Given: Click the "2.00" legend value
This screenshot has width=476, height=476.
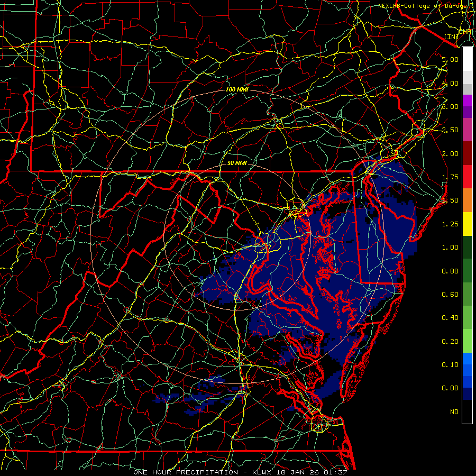Looking at the screenshot, I should (x=450, y=153).
